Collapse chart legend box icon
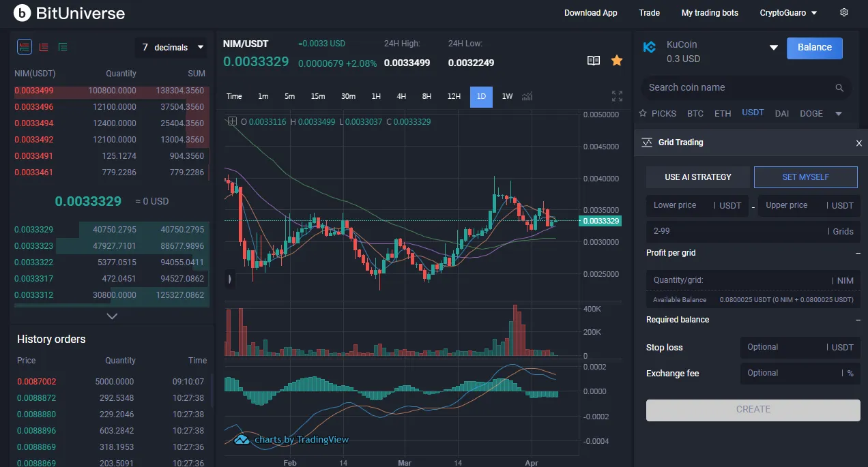The width and height of the screenshot is (868, 467). point(232,121)
